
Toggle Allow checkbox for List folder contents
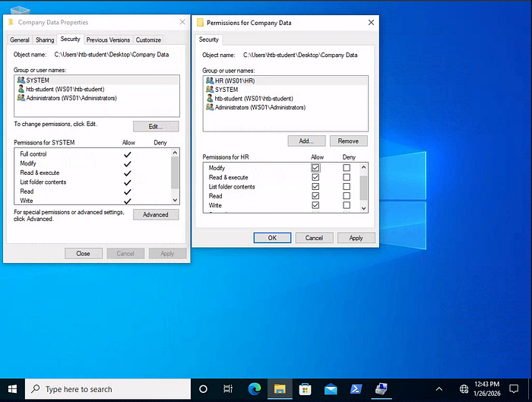point(315,187)
